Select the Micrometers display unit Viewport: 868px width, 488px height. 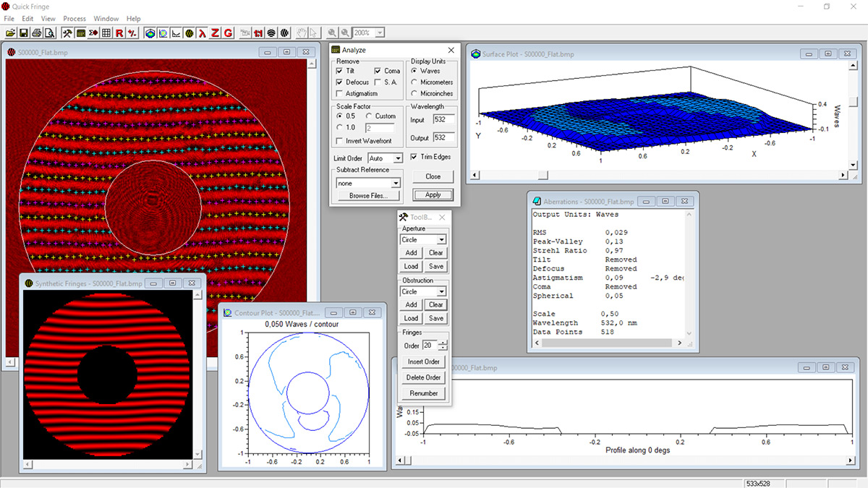click(414, 82)
